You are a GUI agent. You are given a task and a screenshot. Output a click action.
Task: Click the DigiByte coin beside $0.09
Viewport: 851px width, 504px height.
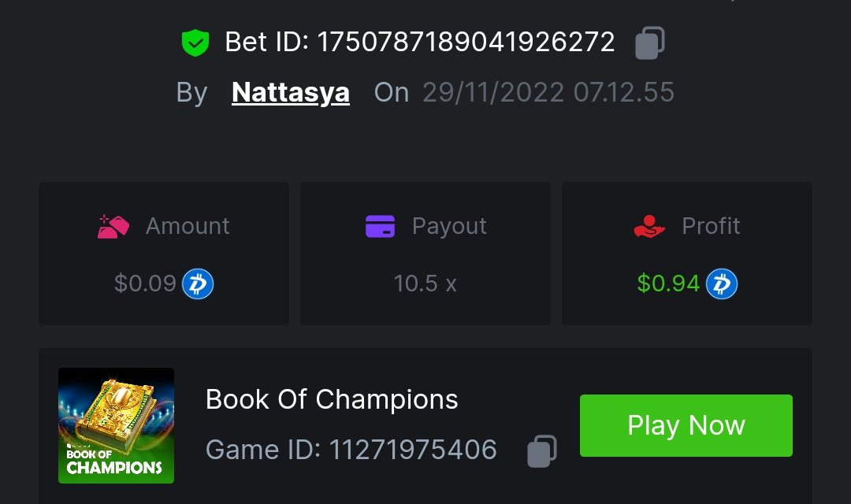(x=198, y=283)
